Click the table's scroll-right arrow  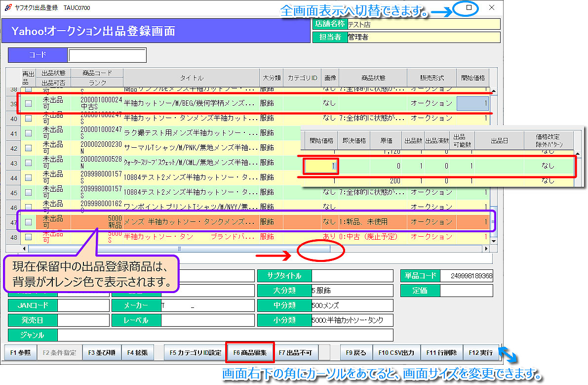tap(485, 249)
